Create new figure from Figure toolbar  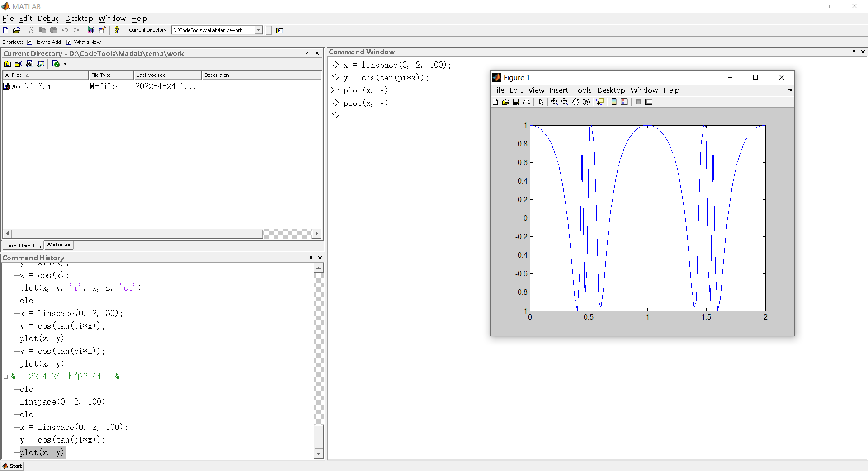(495, 102)
